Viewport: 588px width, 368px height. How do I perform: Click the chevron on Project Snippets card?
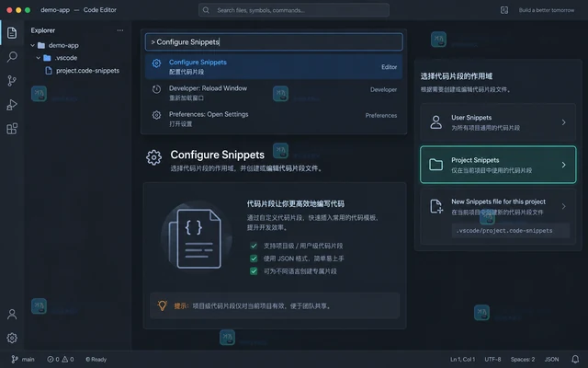coord(563,165)
